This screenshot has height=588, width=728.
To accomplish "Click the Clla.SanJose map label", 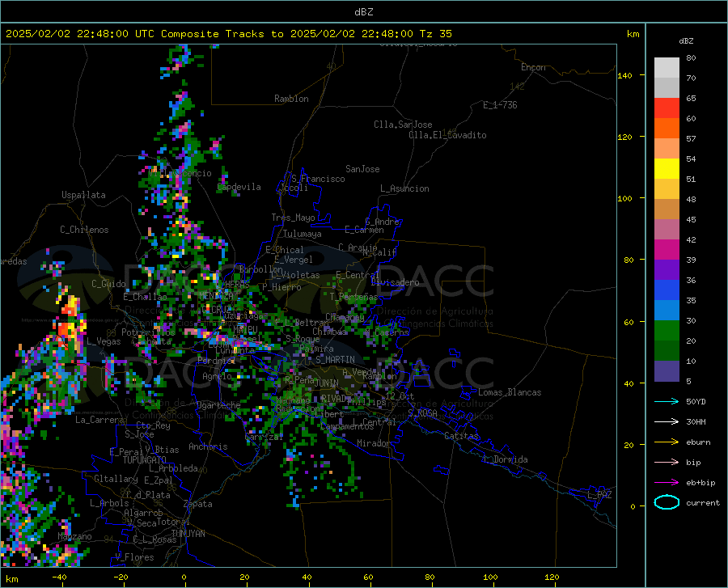I will pyautogui.click(x=403, y=125).
